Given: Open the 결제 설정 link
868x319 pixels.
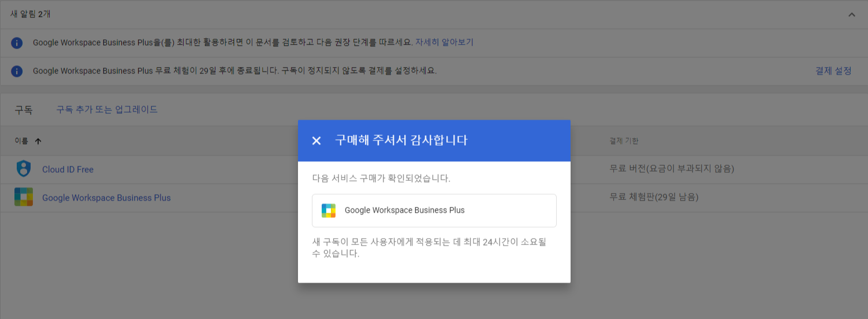Looking at the screenshot, I should [833, 71].
